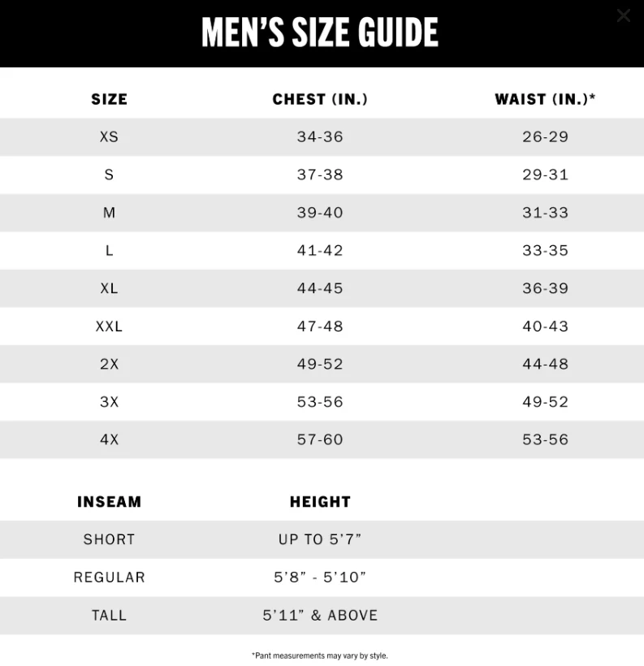Close the Men's Size Guide dialog
Image resolution: width=644 pixels, height=666 pixels.
pos(623,15)
